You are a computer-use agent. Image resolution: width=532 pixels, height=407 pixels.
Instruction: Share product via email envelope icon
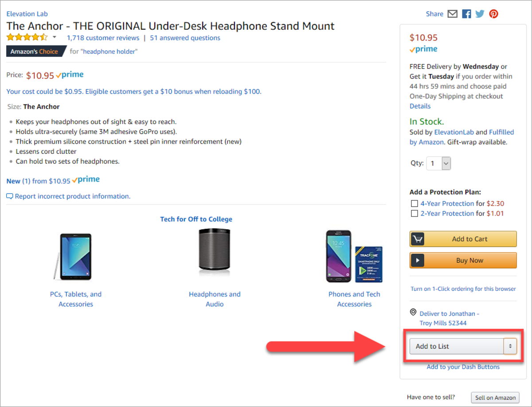(452, 14)
